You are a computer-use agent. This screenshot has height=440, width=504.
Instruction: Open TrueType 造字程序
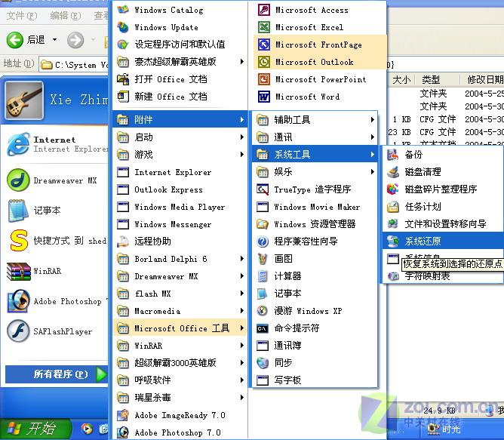[315, 189]
